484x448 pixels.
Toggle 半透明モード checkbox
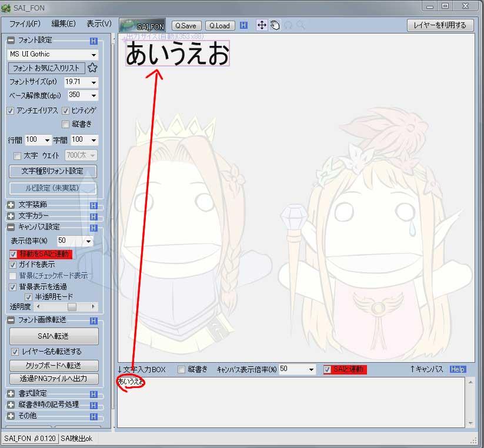tap(28, 297)
